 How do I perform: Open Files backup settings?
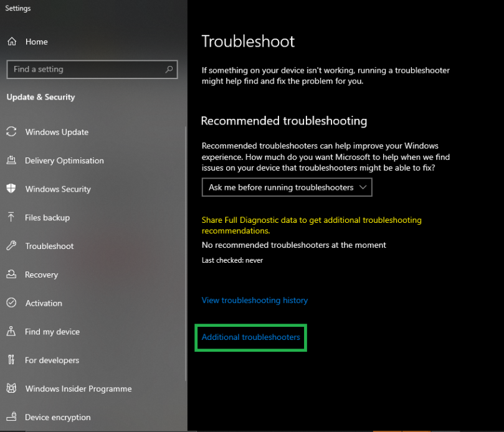(x=11, y=218)
